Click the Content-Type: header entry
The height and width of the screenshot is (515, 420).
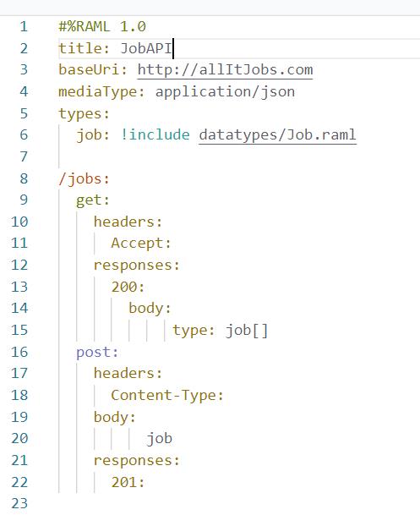pos(167,395)
